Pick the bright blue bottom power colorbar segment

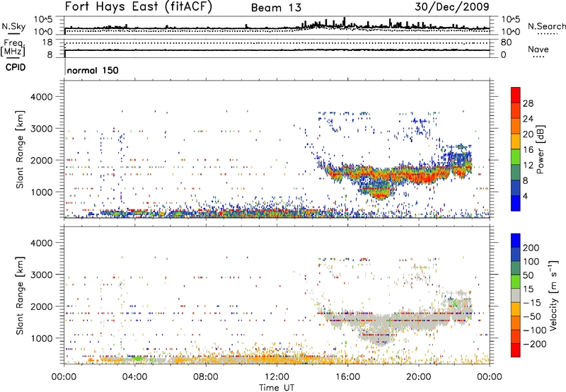coord(516,203)
